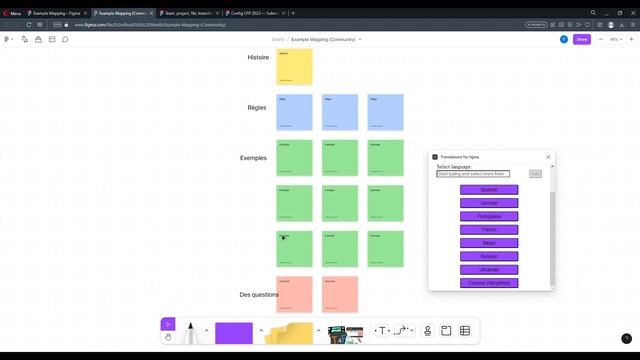The image size is (640, 360).
Task: Expand the sticky note options chevron
Action: (318, 330)
